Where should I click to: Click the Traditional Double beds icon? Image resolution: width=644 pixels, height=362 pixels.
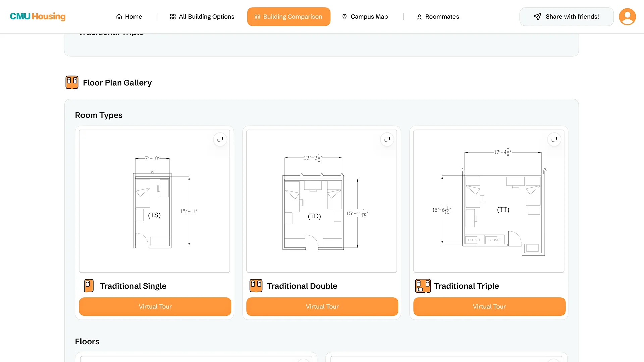tap(256, 286)
